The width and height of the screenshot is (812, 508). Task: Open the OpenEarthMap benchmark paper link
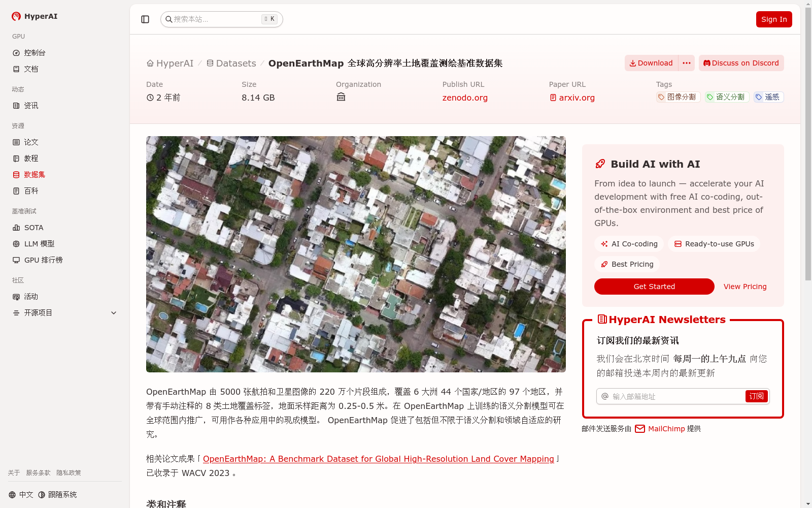pos(379,459)
